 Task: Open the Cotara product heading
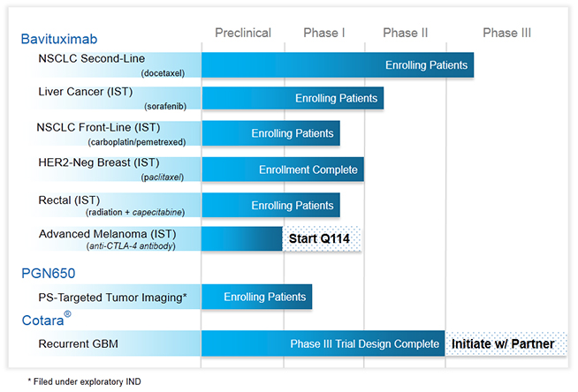point(47,320)
